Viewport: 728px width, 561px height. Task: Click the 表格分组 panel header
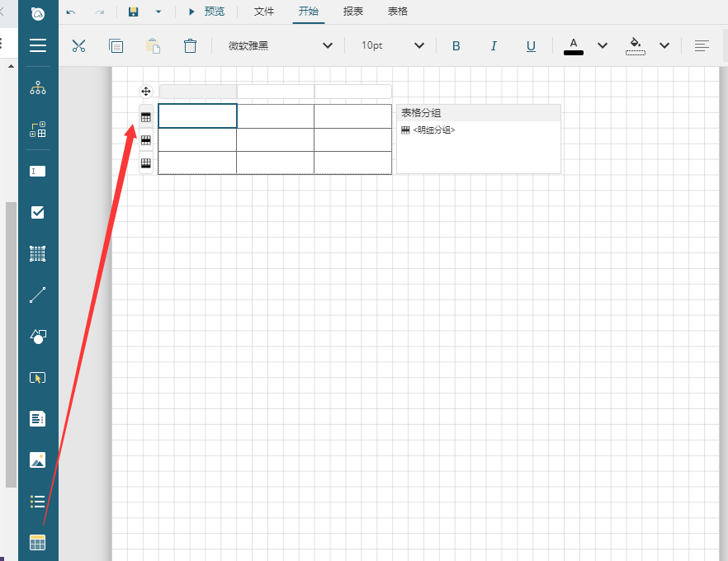(x=478, y=113)
